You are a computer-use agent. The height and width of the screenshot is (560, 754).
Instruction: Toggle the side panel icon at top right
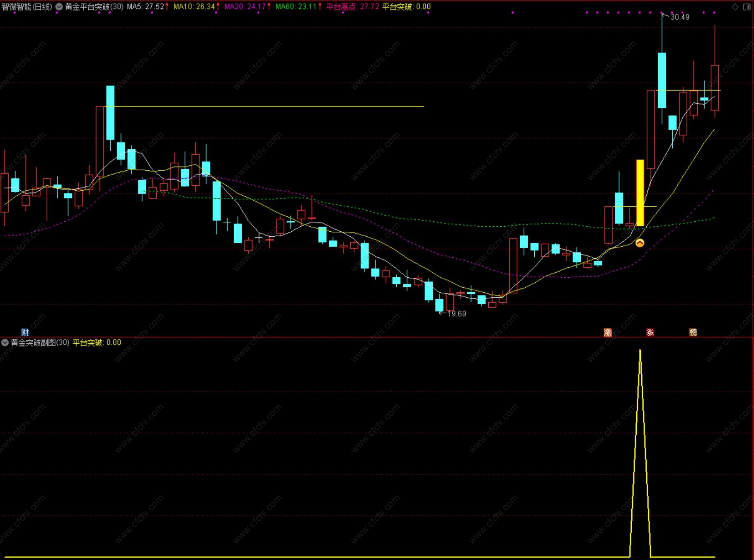747,7
